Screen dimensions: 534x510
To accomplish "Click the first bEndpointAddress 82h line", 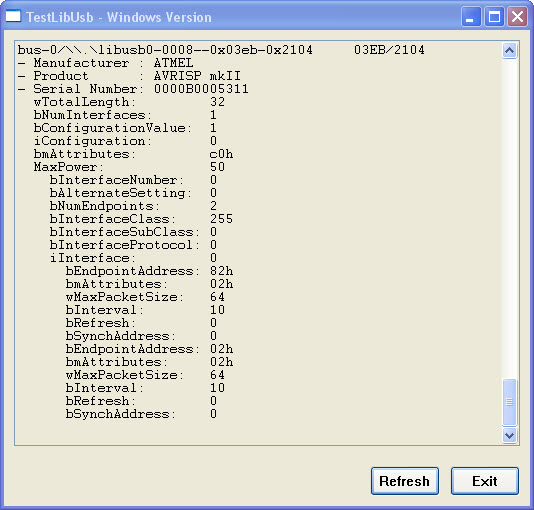I will [x=150, y=271].
